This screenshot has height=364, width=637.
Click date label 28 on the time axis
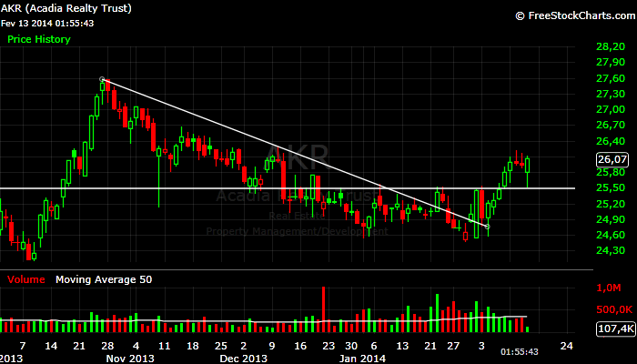tap(107, 346)
